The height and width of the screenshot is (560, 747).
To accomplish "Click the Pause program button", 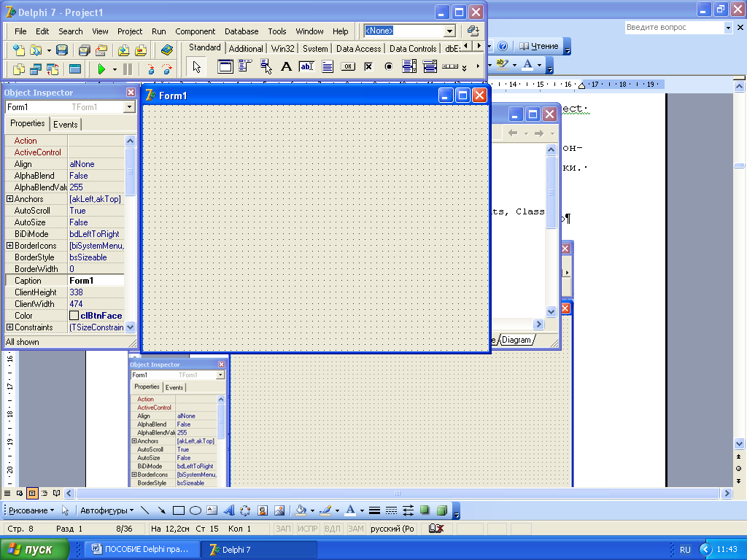I will click(128, 69).
